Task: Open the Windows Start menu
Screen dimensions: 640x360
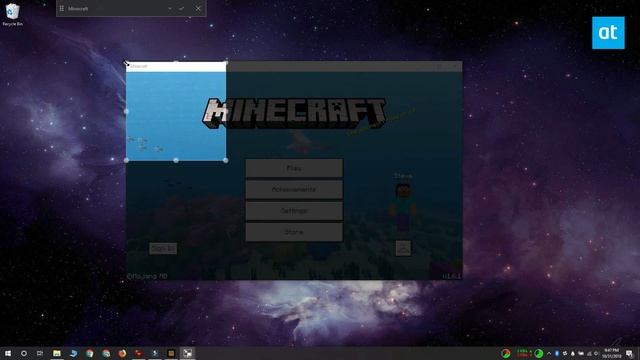Action: click(x=8, y=353)
